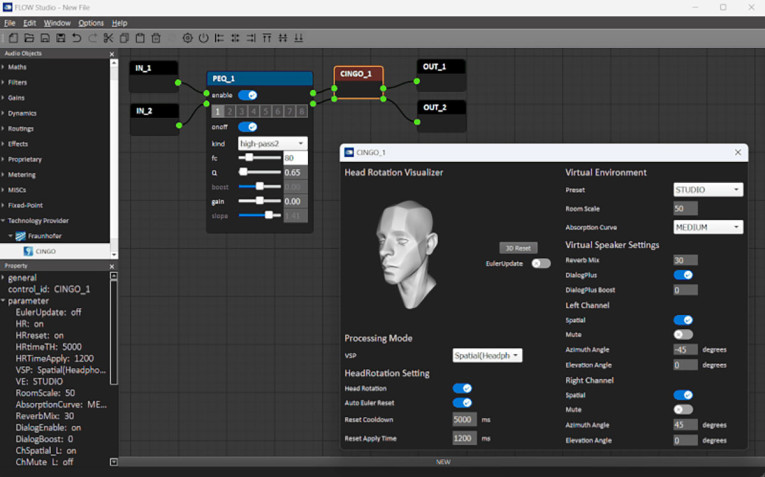The height and width of the screenshot is (477, 765).
Task: Open the Window menu
Action: pos(57,22)
